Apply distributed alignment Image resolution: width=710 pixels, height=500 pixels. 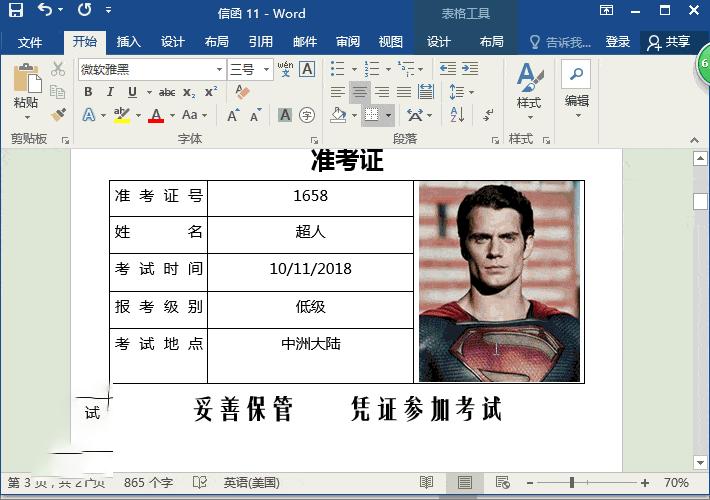[x=426, y=92]
